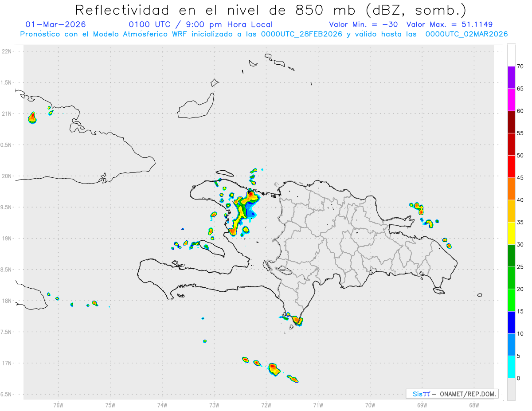Pick the darkest green 25–30 dBZ color segment

(x=511, y=255)
